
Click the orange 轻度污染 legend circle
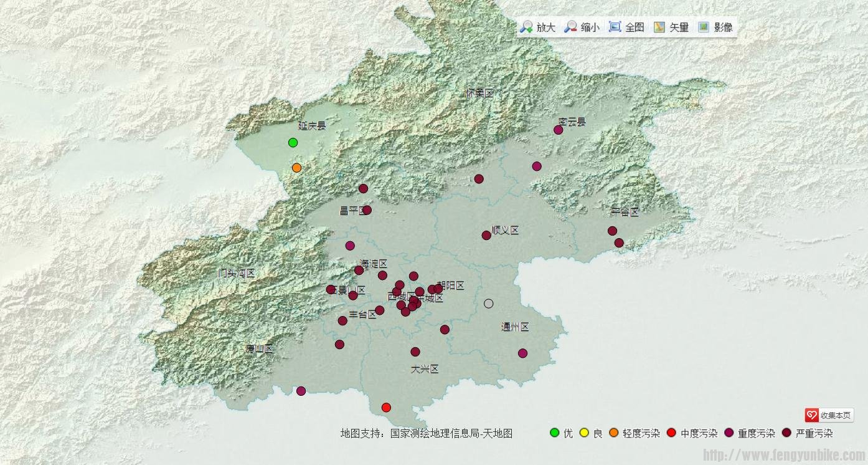click(614, 433)
